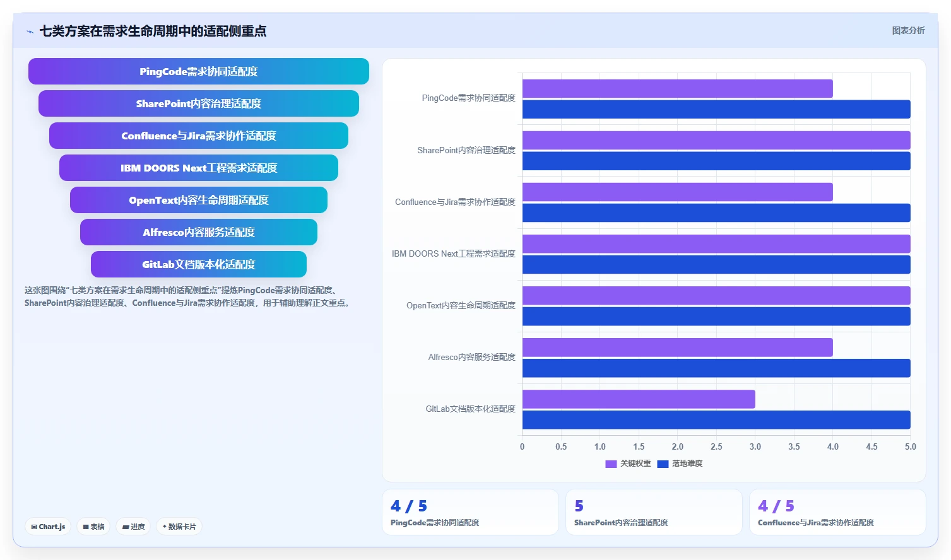Click the blue 落地难度 bar for IBM DOORS Next
This screenshot has width=951, height=560.
pyautogui.click(x=716, y=264)
